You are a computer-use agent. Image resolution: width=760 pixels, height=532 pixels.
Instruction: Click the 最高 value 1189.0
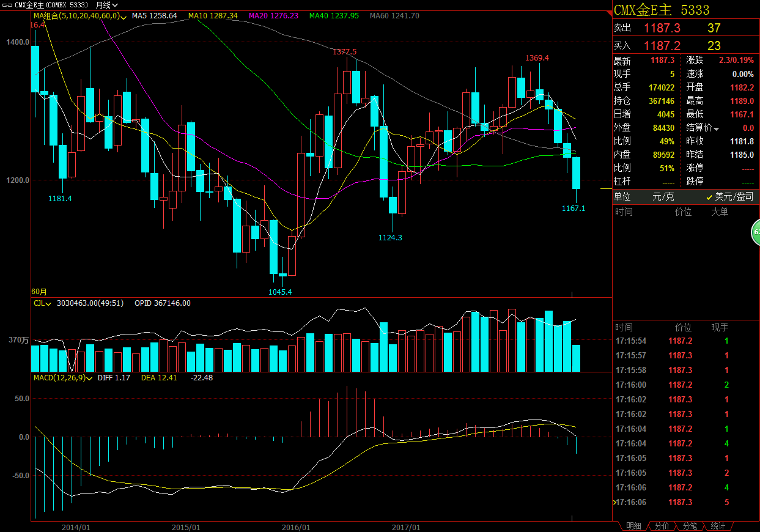(x=742, y=101)
